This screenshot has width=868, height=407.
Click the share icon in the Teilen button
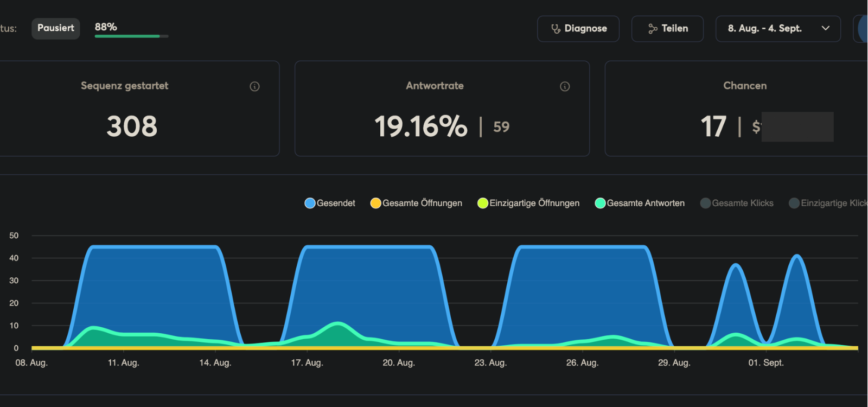pyautogui.click(x=653, y=29)
